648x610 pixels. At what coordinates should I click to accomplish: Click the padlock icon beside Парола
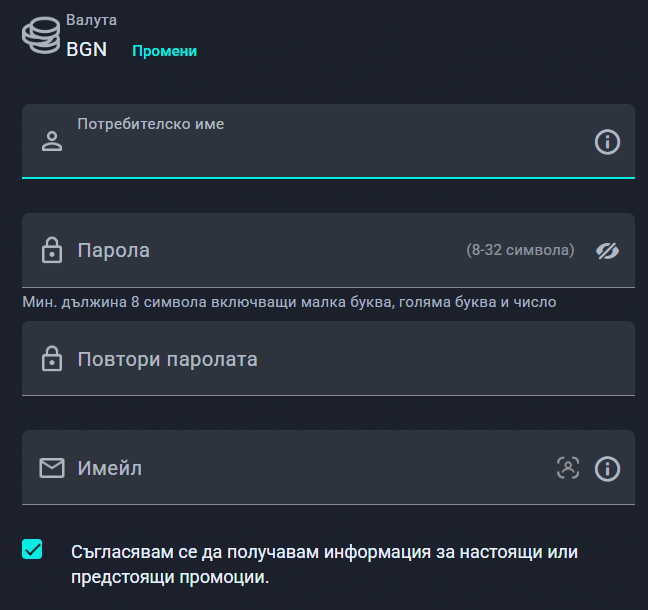(51, 250)
